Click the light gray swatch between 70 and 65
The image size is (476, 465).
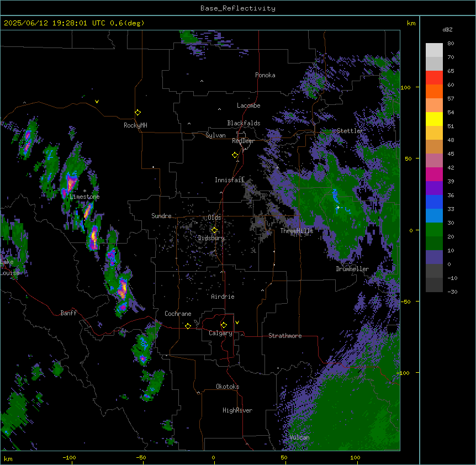click(434, 64)
